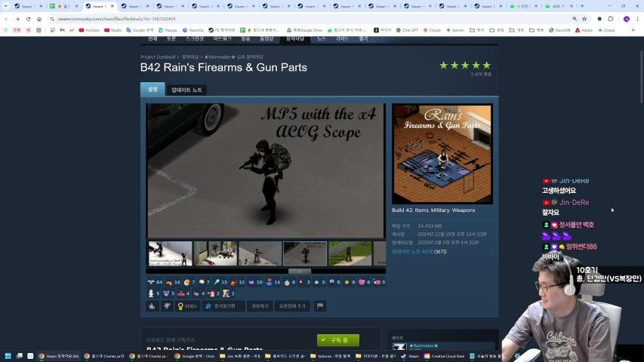
Task: Report the item with flag icon
Action: point(320,305)
